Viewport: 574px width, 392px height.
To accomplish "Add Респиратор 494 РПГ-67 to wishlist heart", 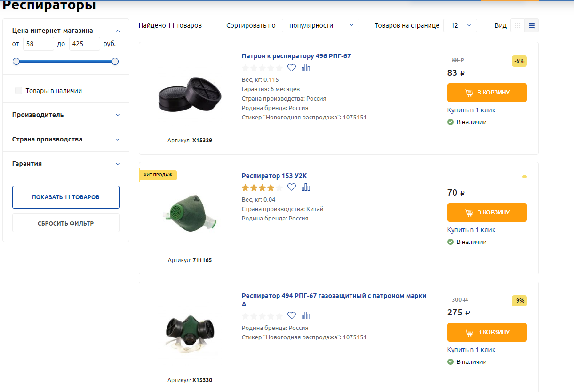I will [x=292, y=315].
